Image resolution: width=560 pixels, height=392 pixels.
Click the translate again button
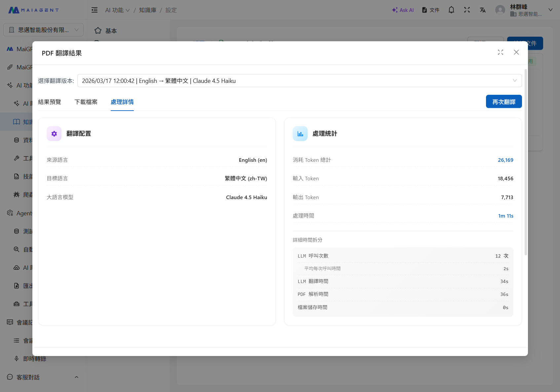[x=504, y=102]
